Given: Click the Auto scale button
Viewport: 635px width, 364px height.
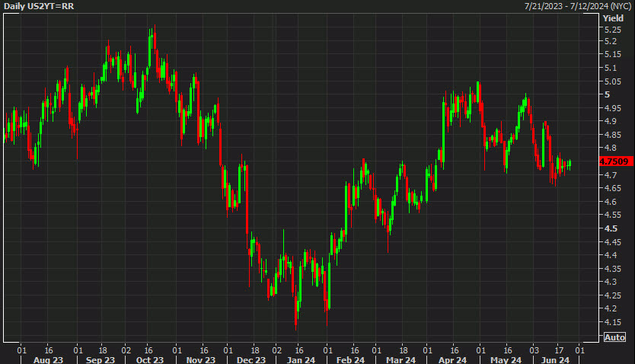Looking at the screenshot, I should coord(614,337).
